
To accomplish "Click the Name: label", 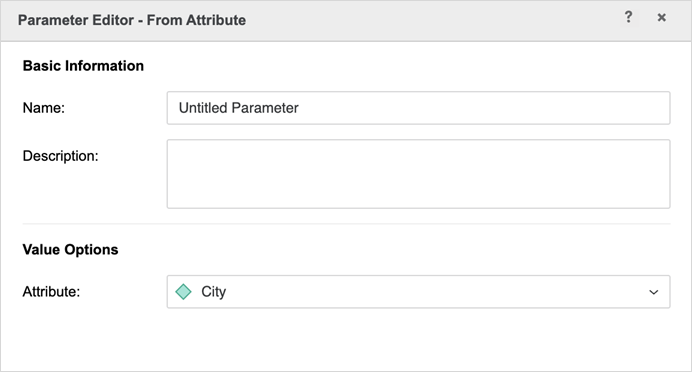I will (x=44, y=108).
